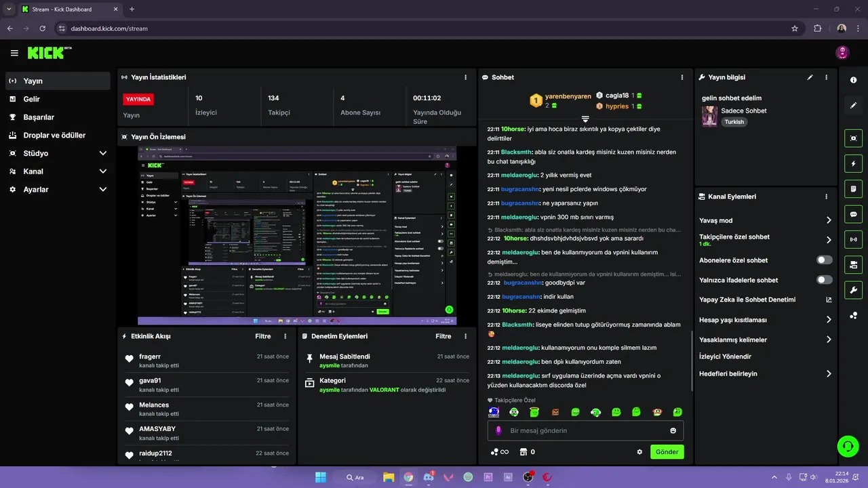Pick the first follower-only emote
The image size is (868, 488).
point(494,411)
